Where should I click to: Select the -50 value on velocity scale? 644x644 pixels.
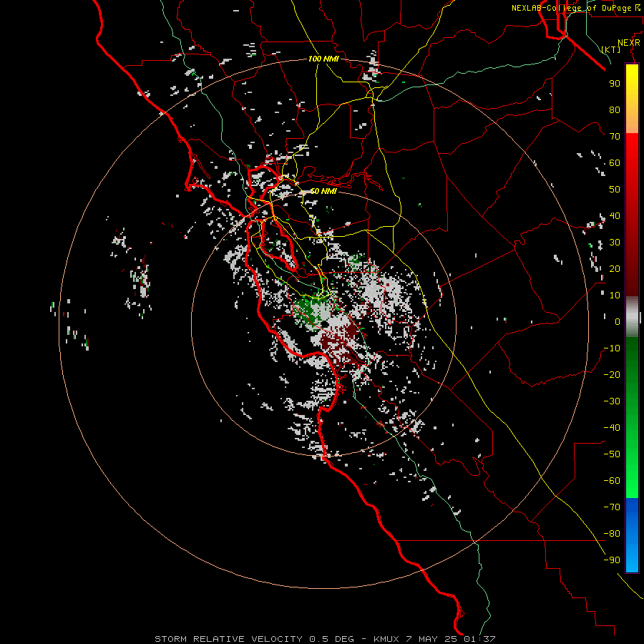pyautogui.click(x=612, y=454)
